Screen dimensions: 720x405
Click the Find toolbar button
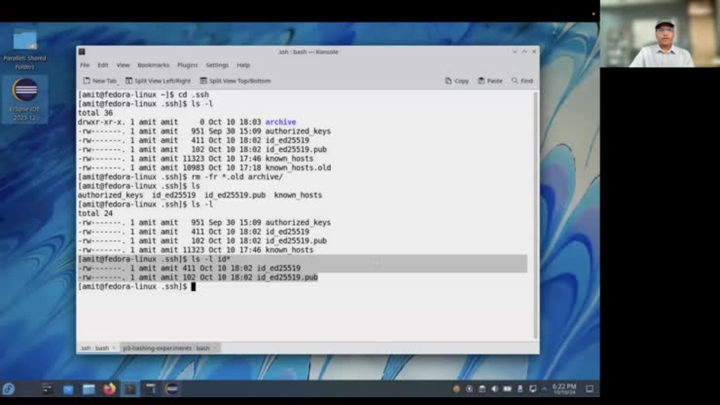point(522,81)
